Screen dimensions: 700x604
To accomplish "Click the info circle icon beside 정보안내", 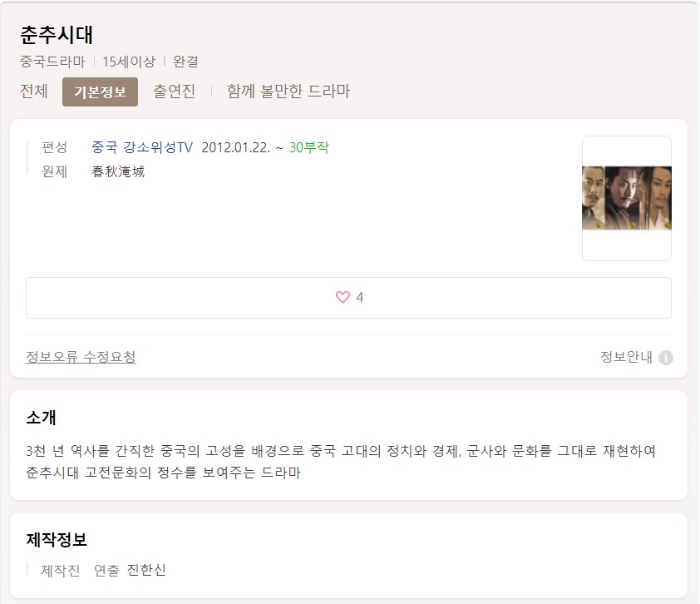I will [x=666, y=358].
